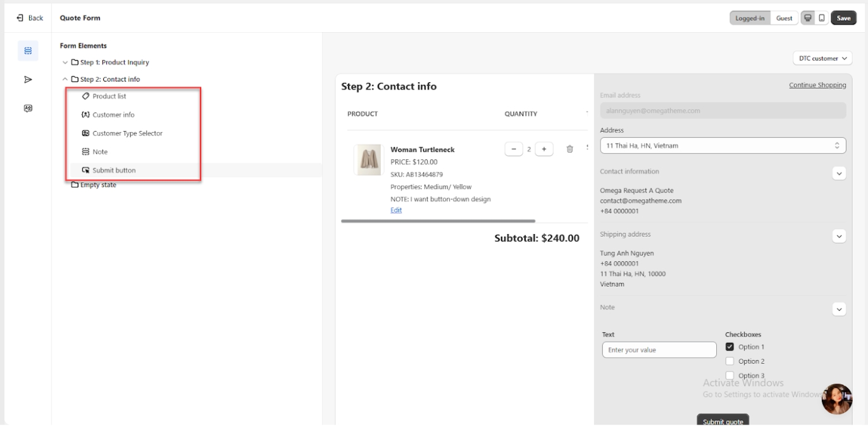868x434 pixels.
Task: Switch to desktop preview icon
Action: click(x=808, y=18)
